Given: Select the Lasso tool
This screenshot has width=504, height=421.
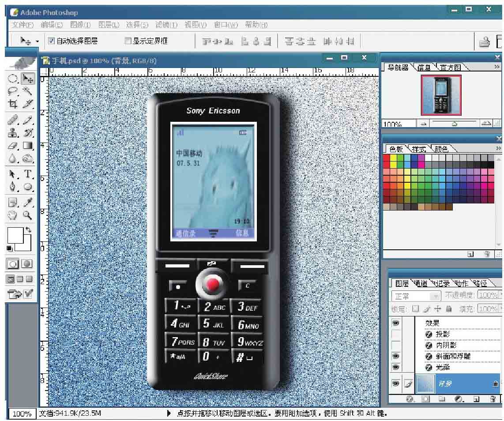Looking at the screenshot, I should [x=12, y=92].
